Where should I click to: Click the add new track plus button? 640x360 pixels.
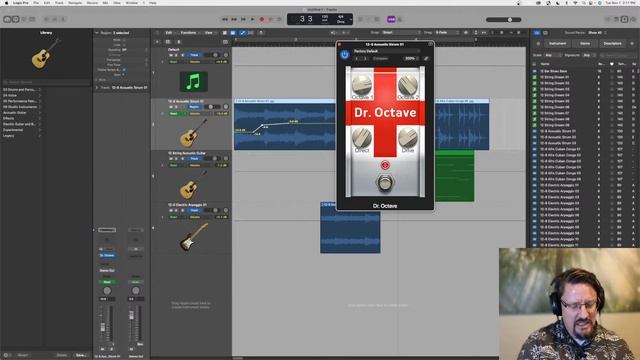[x=158, y=42]
